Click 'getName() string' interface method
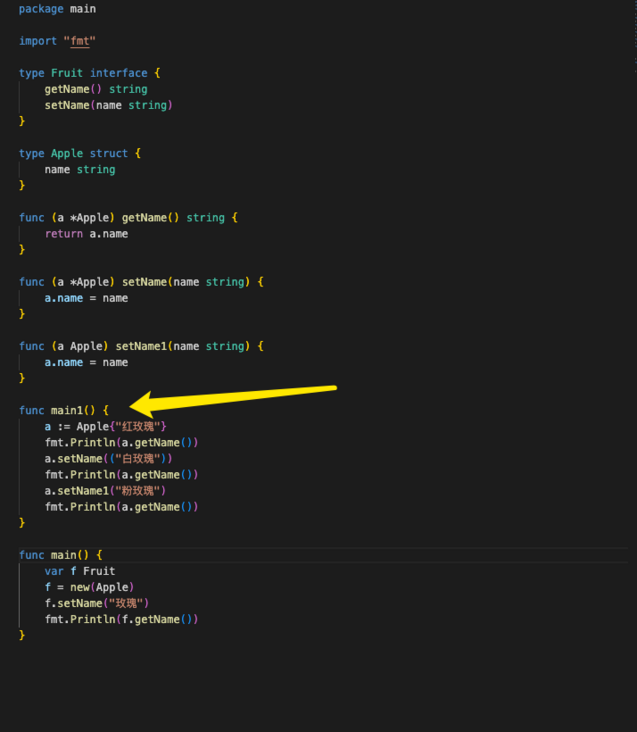Image resolution: width=637 pixels, height=732 pixels. [x=96, y=89]
